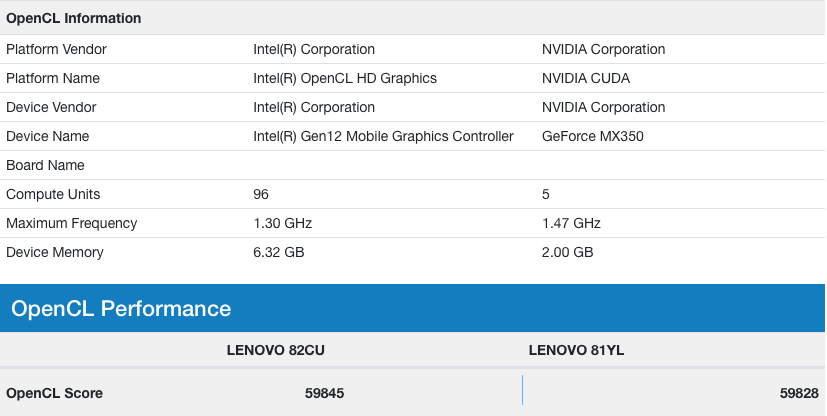Image resolution: width=827 pixels, height=416 pixels.
Task: Click the Platform Name row label
Action: tap(53, 78)
